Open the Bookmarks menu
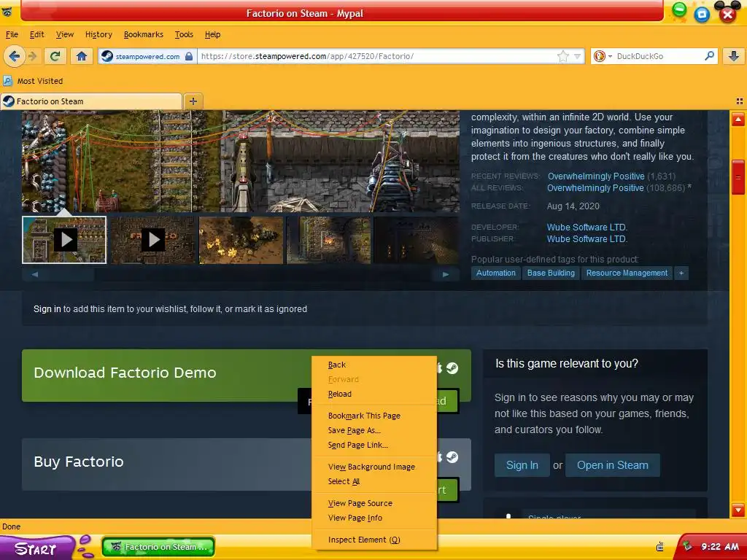The image size is (747, 560). tap(144, 34)
